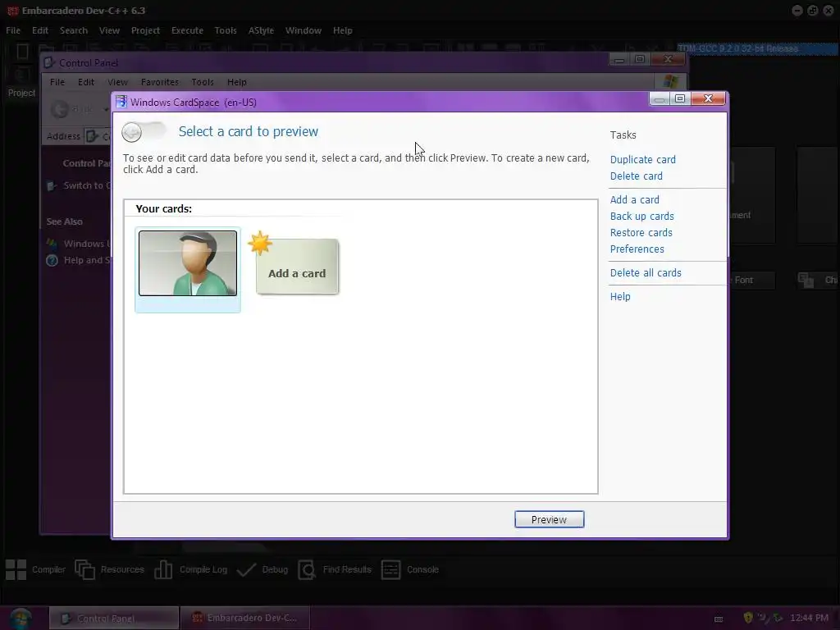840x630 pixels.
Task: Open Execute menu in Dev-C++
Action: point(187,30)
